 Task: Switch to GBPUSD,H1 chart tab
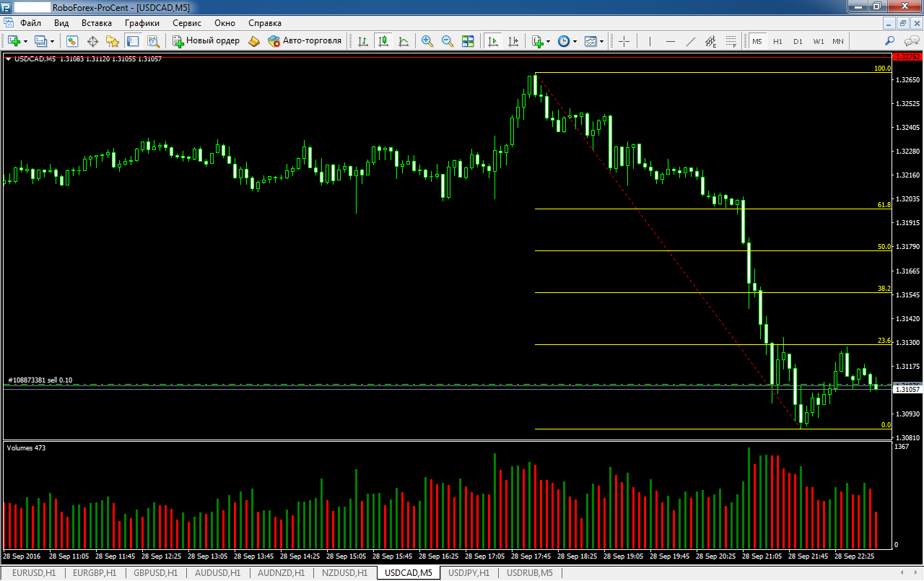pos(155,573)
